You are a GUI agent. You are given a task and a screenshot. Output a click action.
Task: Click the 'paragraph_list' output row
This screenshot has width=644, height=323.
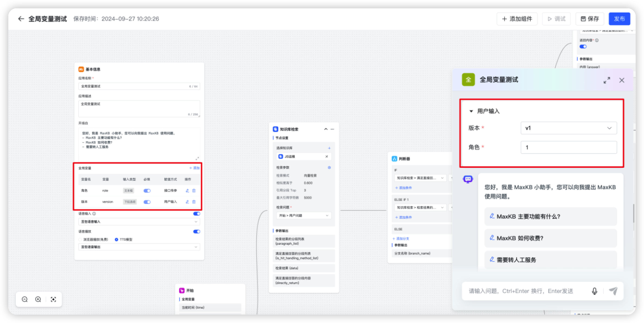304,241
